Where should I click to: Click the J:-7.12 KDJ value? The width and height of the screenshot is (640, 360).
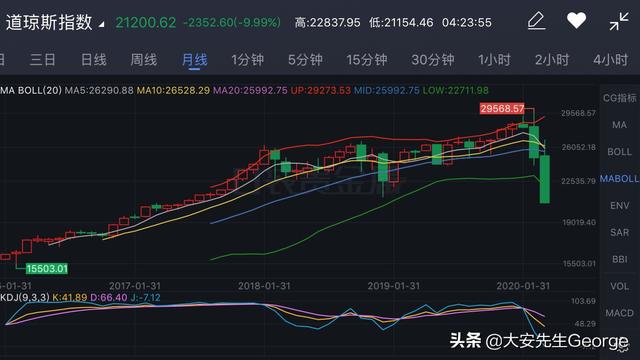145,298
